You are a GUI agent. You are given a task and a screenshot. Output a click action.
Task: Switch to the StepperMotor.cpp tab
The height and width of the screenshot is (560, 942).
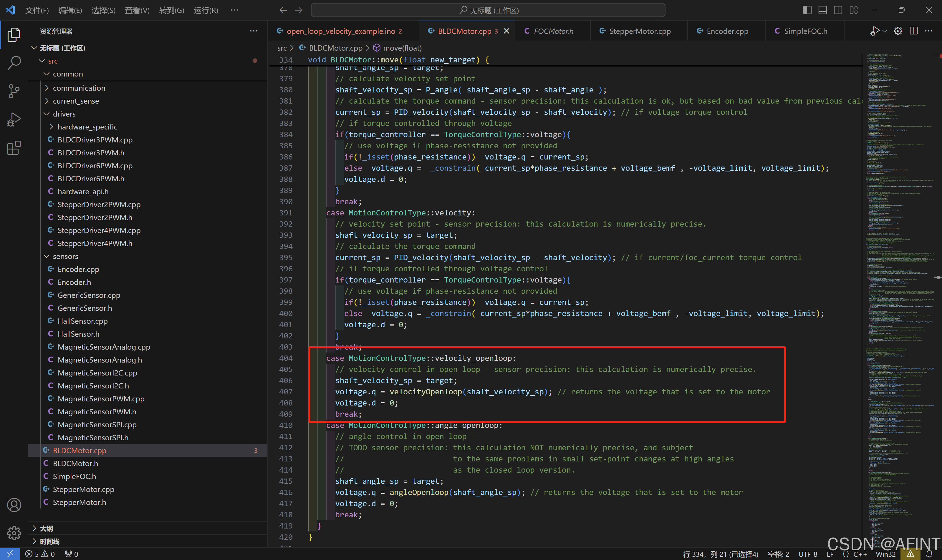coord(639,31)
